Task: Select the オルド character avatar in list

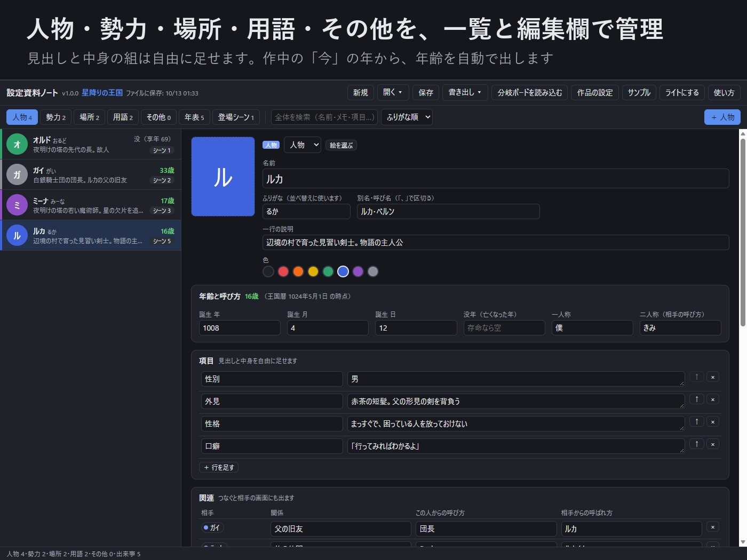Action: click(x=17, y=144)
